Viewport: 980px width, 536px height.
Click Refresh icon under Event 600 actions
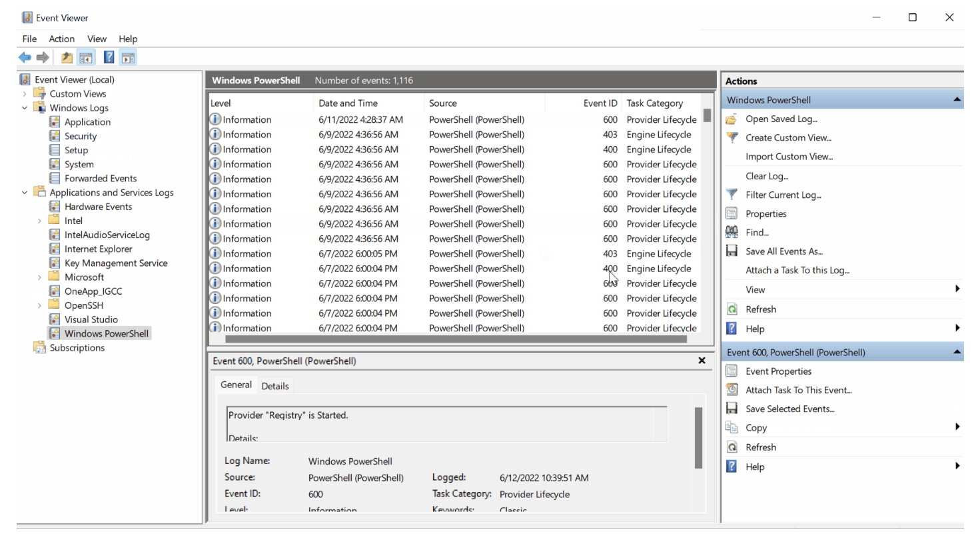point(732,447)
